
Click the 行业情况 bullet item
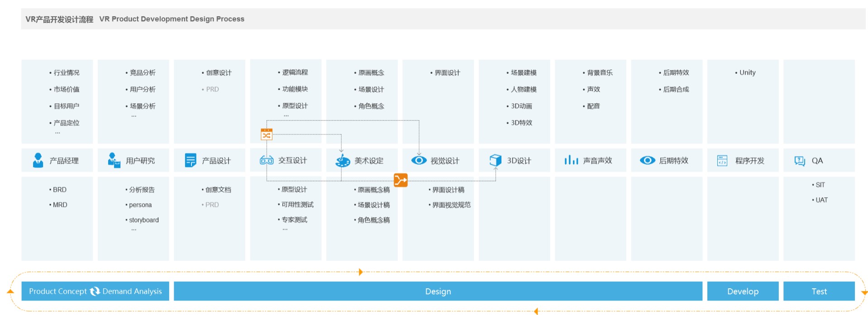pyautogui.click(x=64, y=72)
